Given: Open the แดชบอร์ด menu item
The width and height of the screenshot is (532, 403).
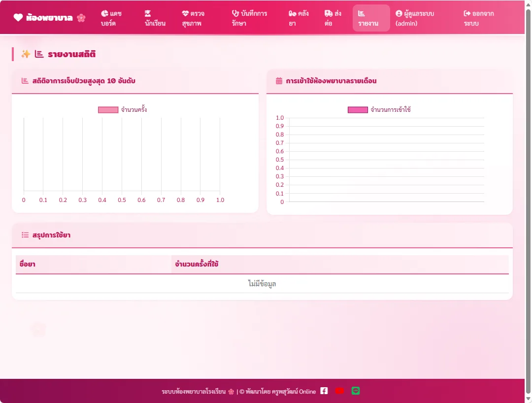Looking at the screenshot, I should (111, 18).
